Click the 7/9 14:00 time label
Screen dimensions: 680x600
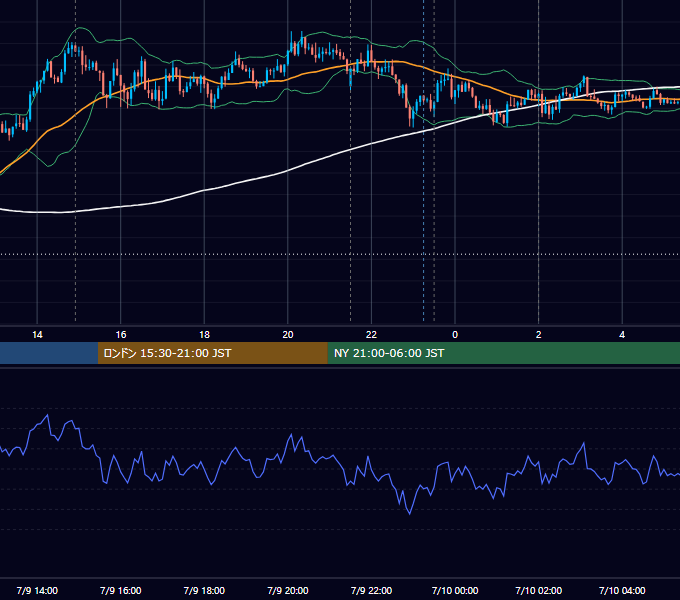point(37,590)
